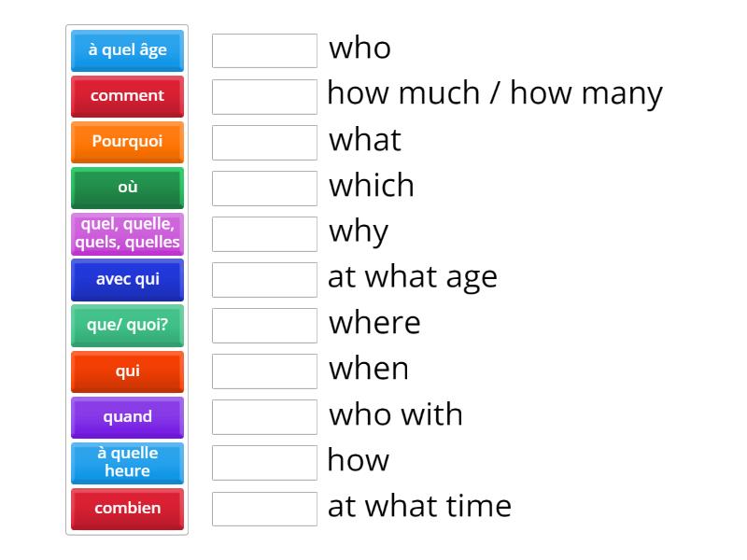Select the orange "Pourquoi" tile
This screenshot has height=560, width=747.
127,142
